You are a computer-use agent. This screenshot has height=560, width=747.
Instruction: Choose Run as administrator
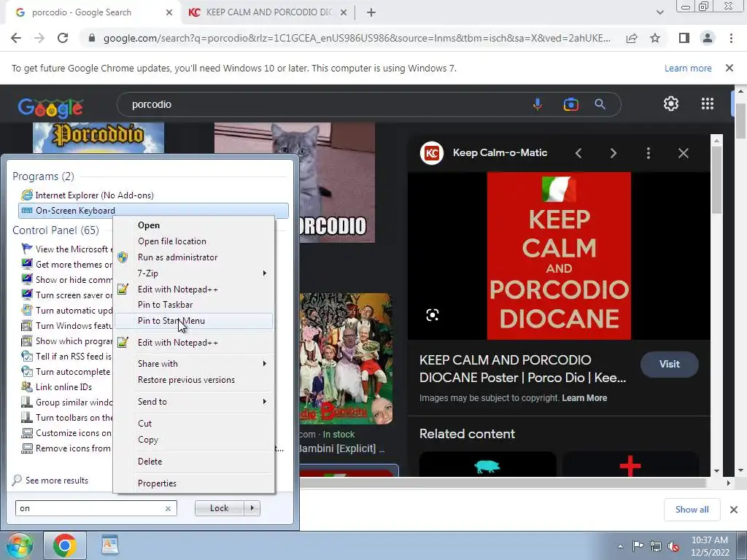(x=194, y=257)
